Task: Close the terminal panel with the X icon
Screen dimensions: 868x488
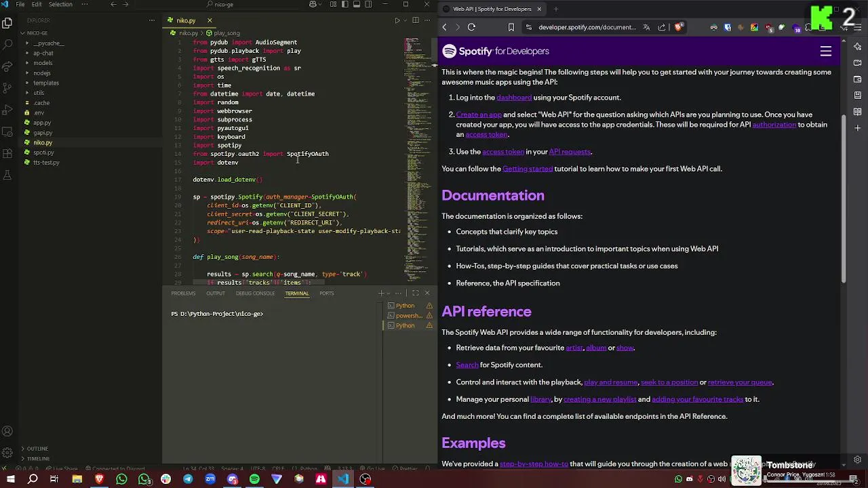Action: 427,293
